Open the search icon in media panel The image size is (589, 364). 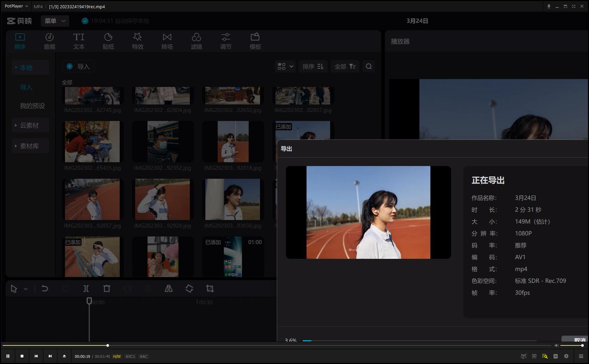pos(368,66)
